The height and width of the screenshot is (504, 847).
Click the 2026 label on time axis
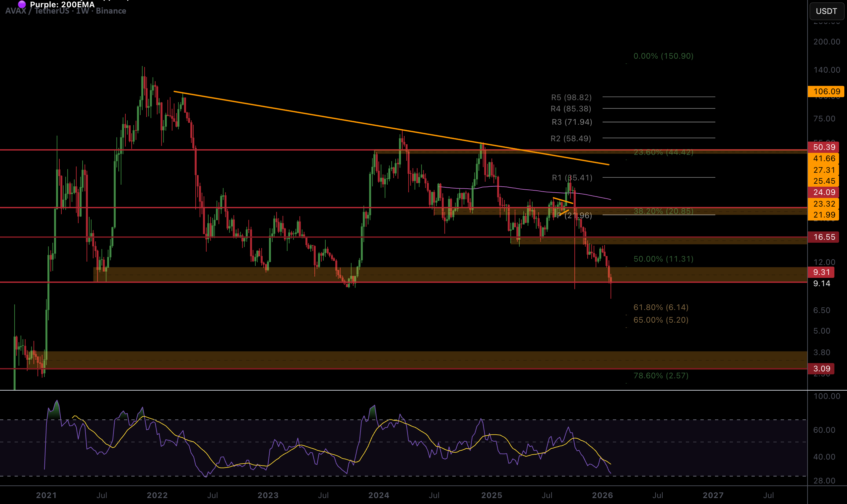[602, 495]
